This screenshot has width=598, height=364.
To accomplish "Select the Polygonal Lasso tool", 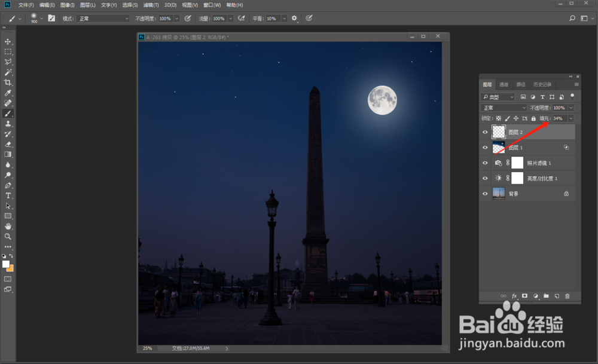I will 8,62.
